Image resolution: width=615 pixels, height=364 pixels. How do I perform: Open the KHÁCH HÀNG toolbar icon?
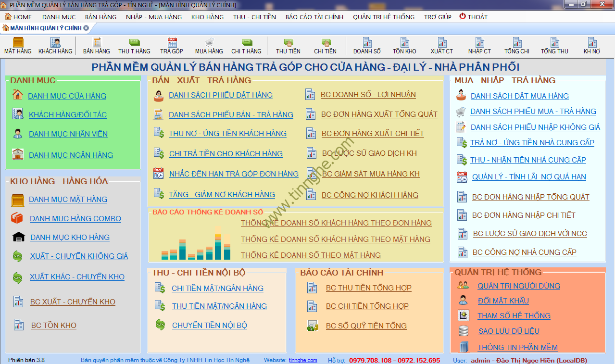coord(55,43)
